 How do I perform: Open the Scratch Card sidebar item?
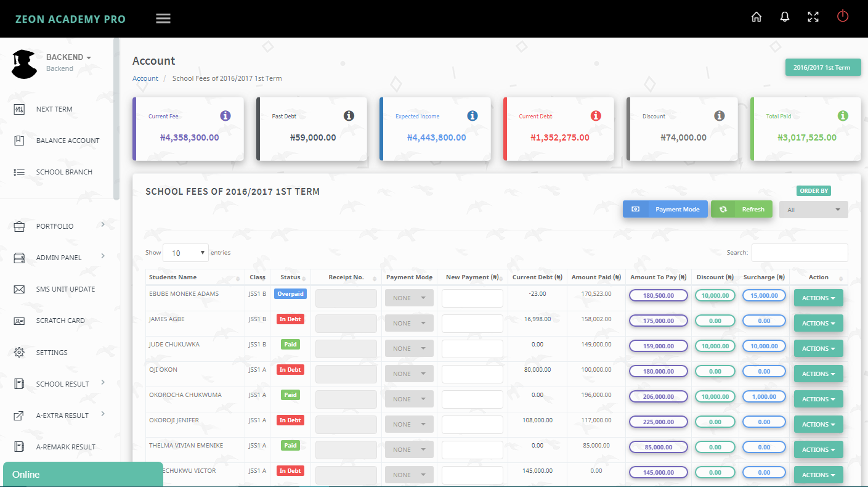[60, 321]
